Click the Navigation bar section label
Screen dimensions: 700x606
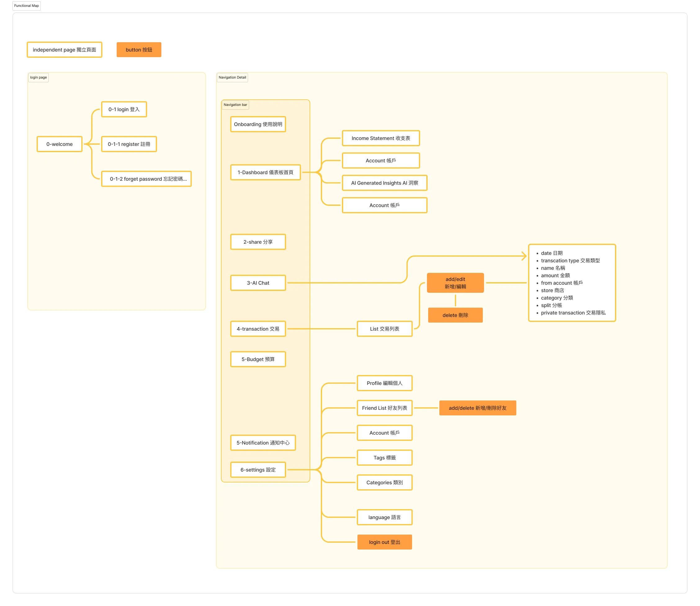[x=235, y=105]
